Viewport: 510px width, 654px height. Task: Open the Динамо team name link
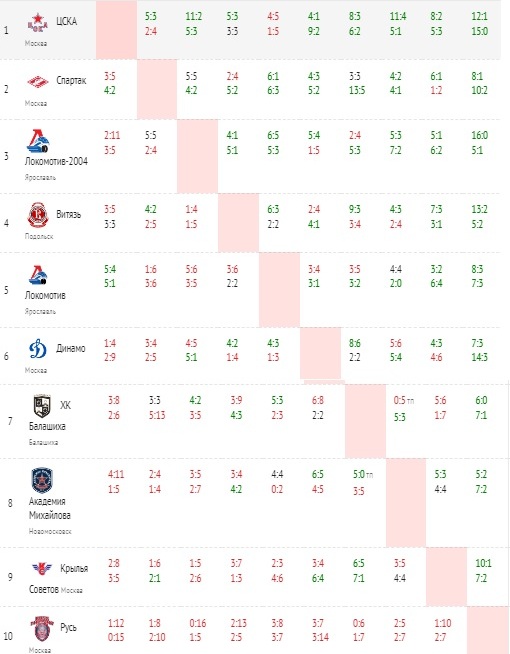click(71, 348)
